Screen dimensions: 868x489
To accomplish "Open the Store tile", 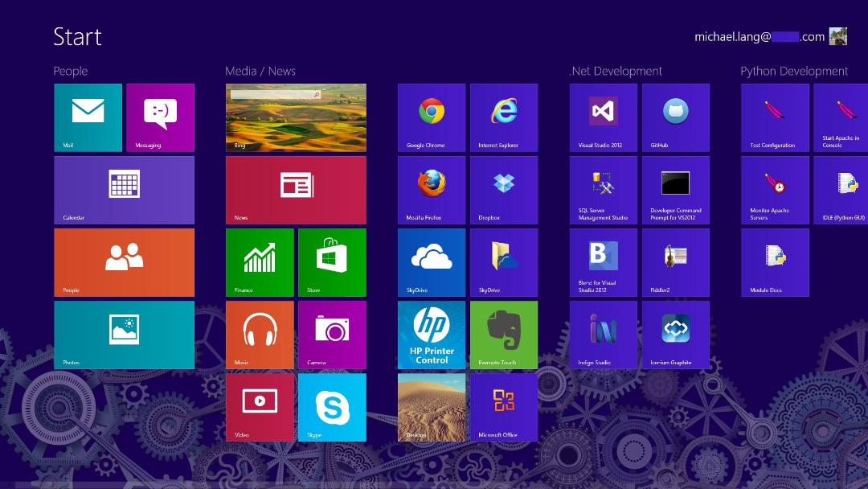I will pyautogui.click(x=332, y=262).
